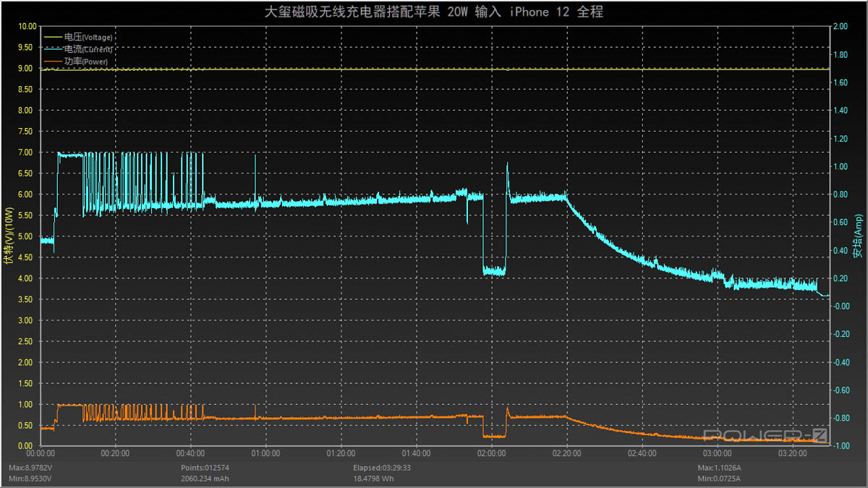This screenshot has height=488, width=868.
Task: Click the 18.4798 Wh energy readout
Action: pos(373,479)
